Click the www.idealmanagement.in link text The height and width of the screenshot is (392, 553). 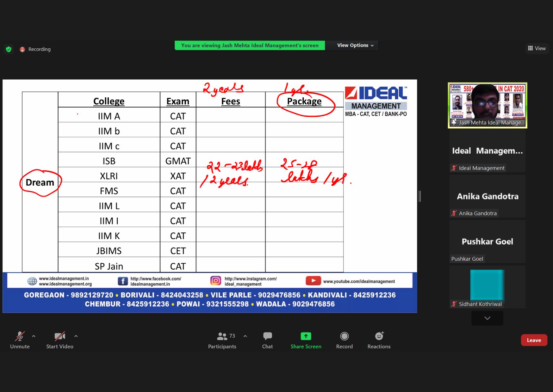pos(64,279)
